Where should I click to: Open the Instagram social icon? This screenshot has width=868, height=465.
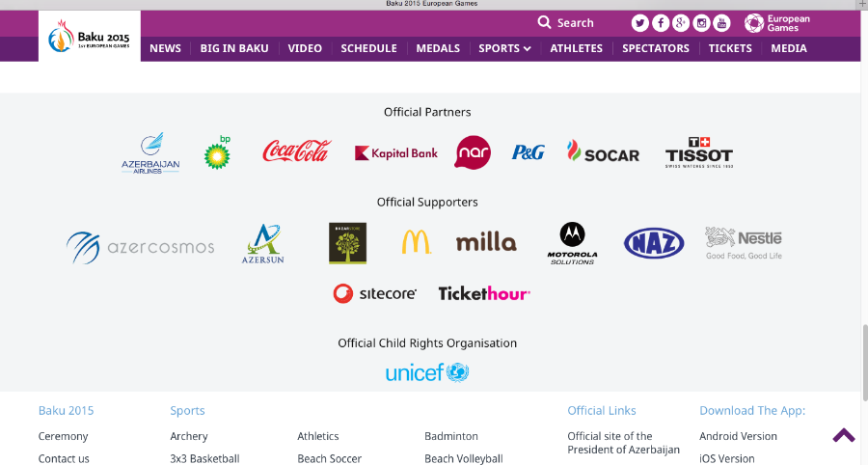point(701,23)
